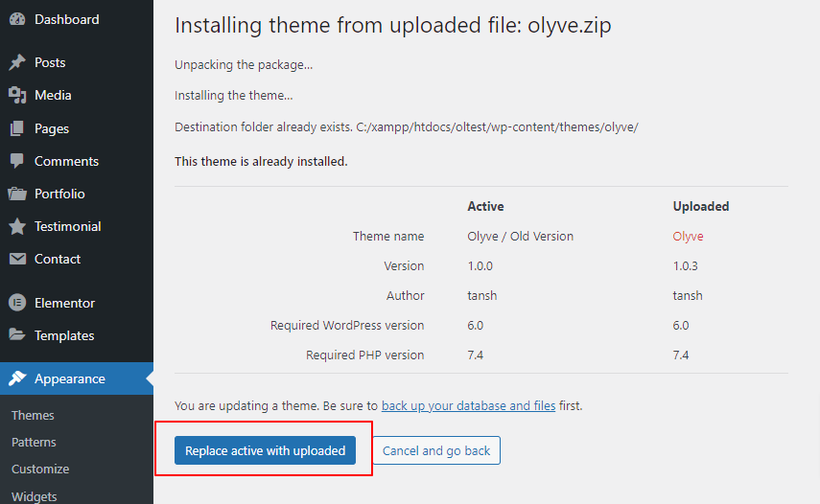Image resolution: width=820 pixels, height=504 pixels.
Task: Click the Contact envelope icon
Action: pos(17,259)
